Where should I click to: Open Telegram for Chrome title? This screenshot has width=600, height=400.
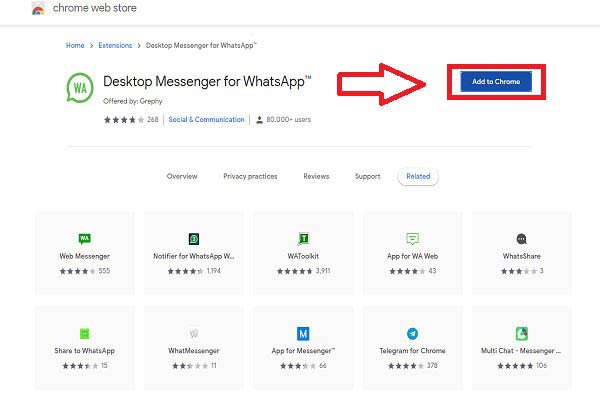point(412,351)
